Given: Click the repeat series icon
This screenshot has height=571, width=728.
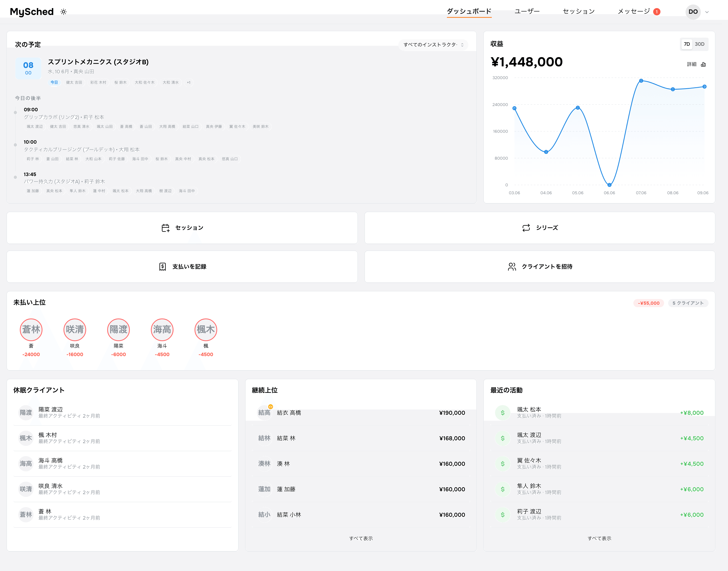Looking at the screenshot, I should click(526, 228).
